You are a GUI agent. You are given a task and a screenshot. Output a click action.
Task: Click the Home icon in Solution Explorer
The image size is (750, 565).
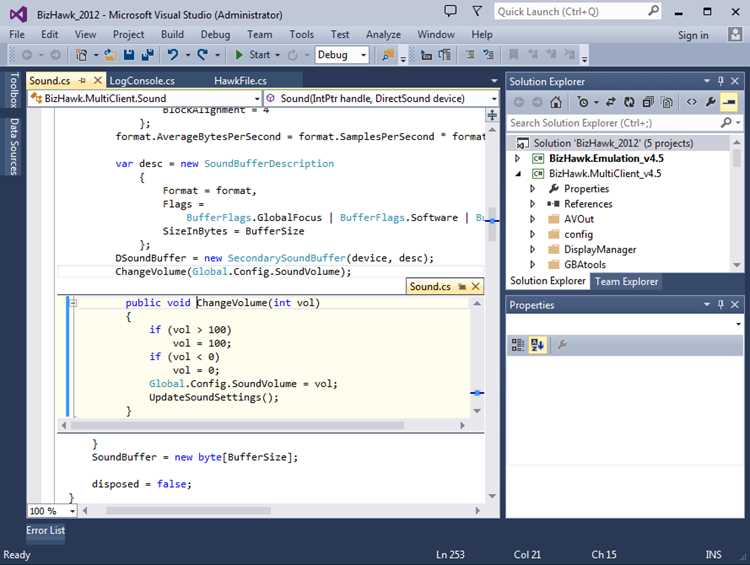point(555,102)
